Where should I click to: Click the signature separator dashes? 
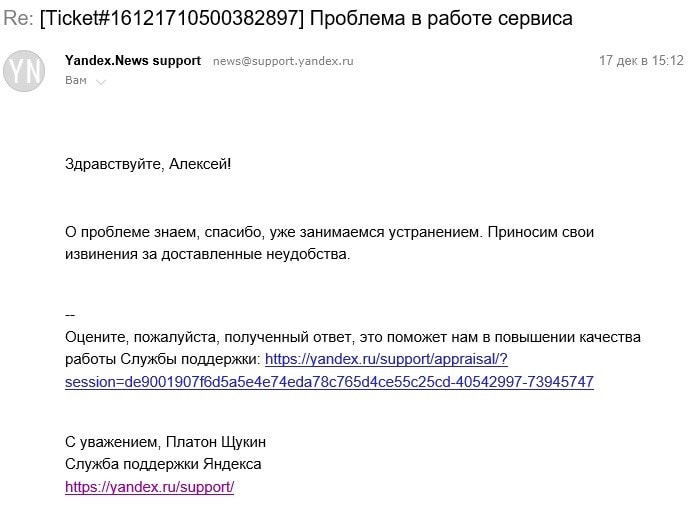point(70,315)
